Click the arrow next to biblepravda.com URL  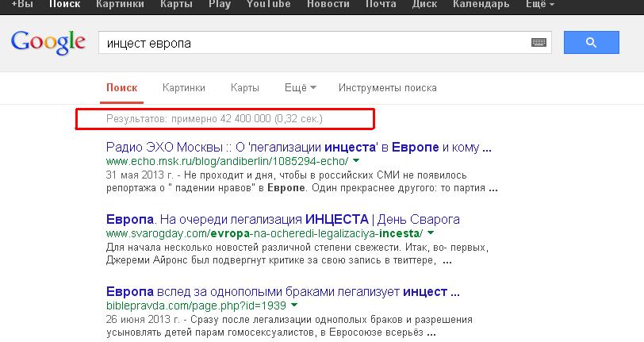[294, 305]
